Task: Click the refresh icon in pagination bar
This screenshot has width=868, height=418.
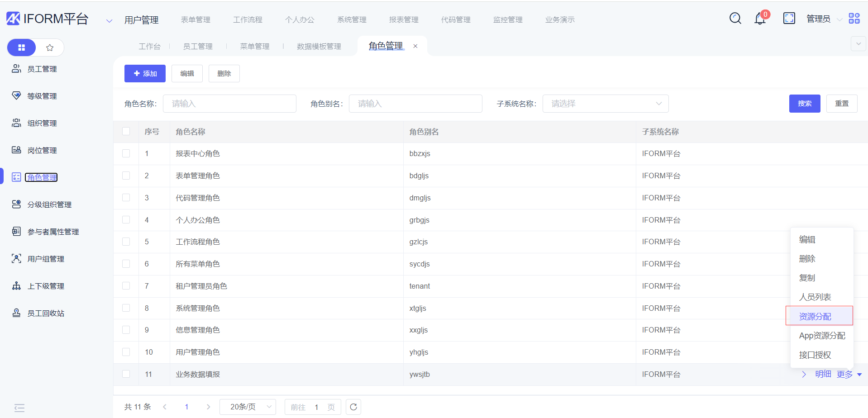Action: pos(353,407)
